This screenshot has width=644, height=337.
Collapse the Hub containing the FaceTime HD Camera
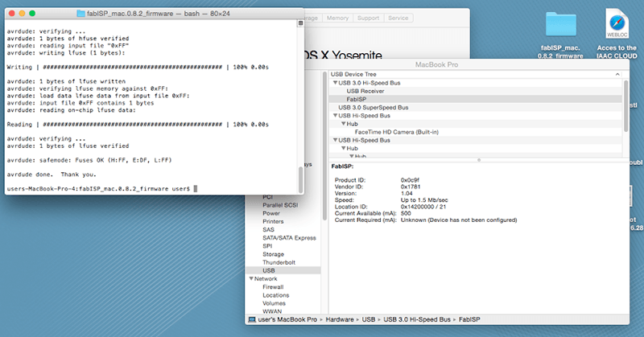(344, 124)
